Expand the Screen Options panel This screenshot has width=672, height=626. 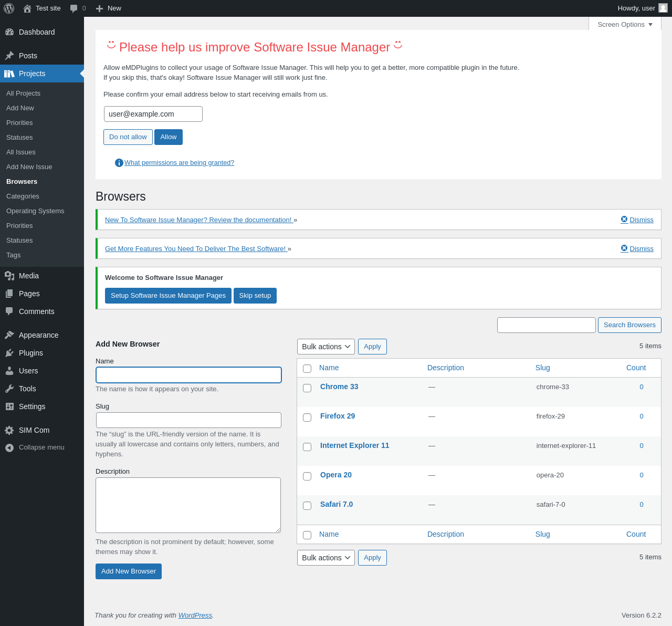coord(625,24)
